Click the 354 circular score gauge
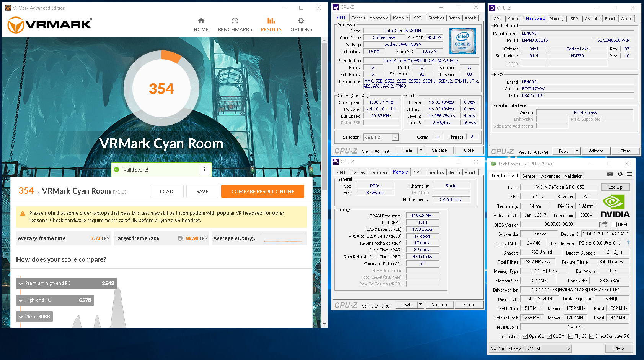This screenshot has width=644, height=360. point(161,89)
